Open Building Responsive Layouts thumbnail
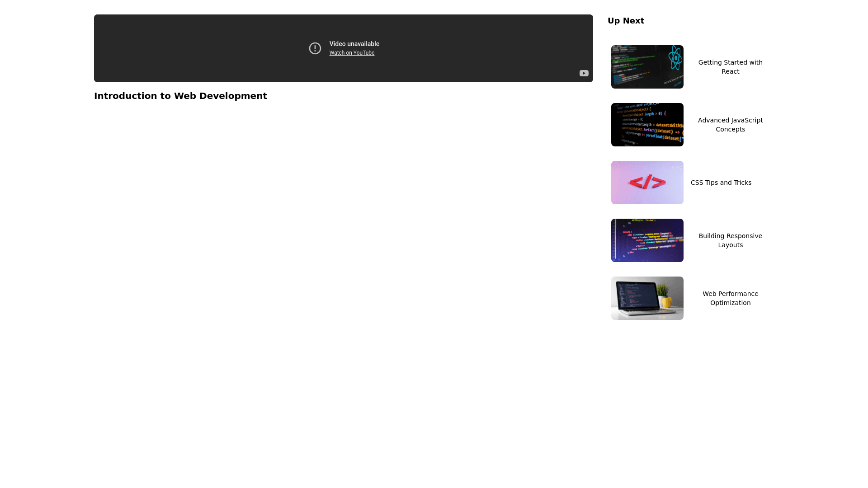 point(647,240)
